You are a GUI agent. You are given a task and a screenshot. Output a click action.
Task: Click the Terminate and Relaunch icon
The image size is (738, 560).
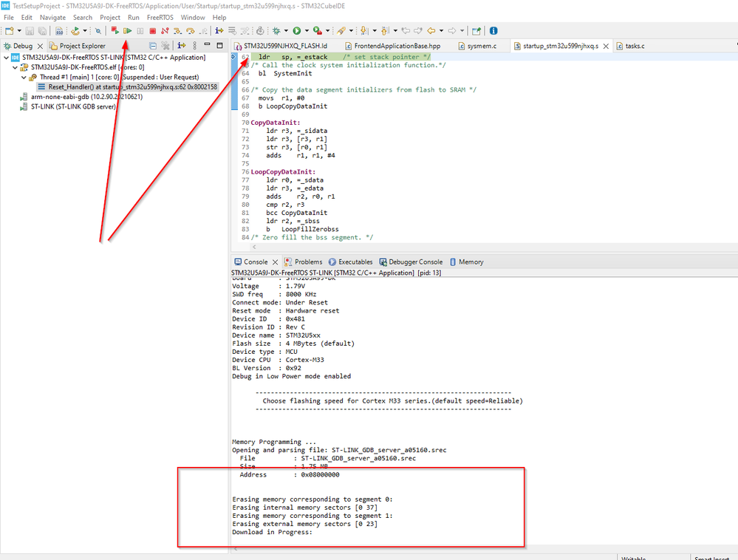click(115, 31)
